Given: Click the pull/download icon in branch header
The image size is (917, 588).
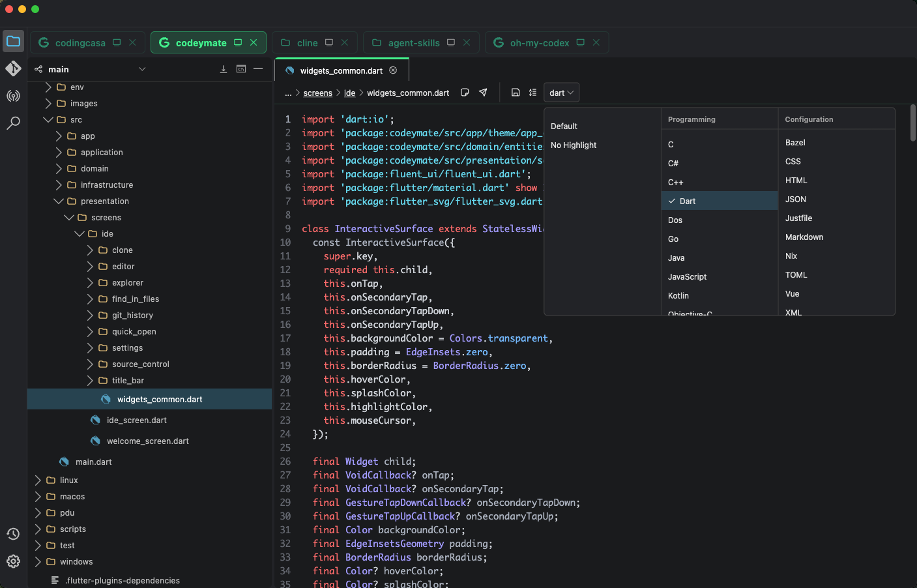Looking at the screenshot, I should pyautogui.click(x=224, y=69).
